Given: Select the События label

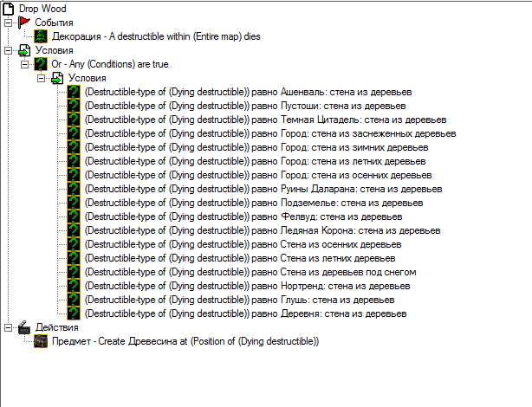Looking at the screenshot, I should (x=54, y=23).
